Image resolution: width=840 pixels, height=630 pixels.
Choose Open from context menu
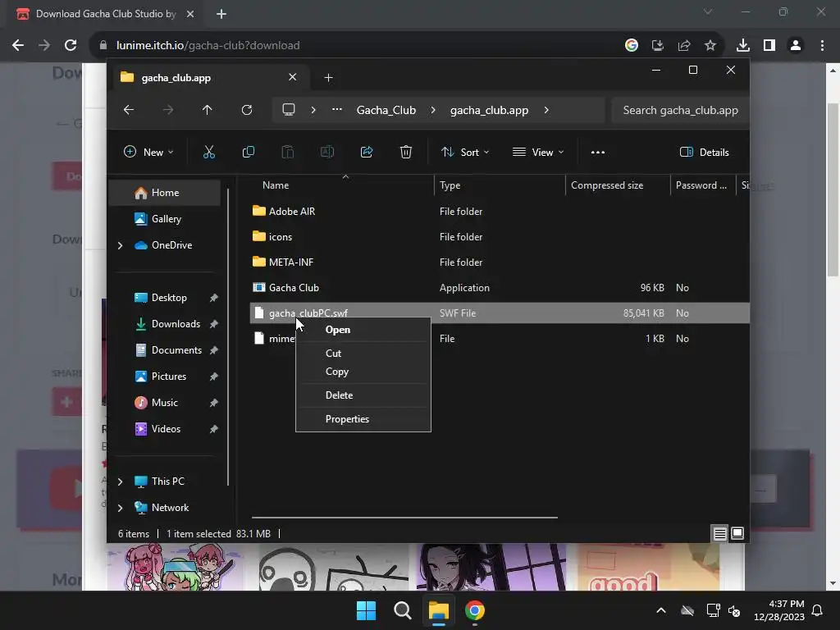363,330
